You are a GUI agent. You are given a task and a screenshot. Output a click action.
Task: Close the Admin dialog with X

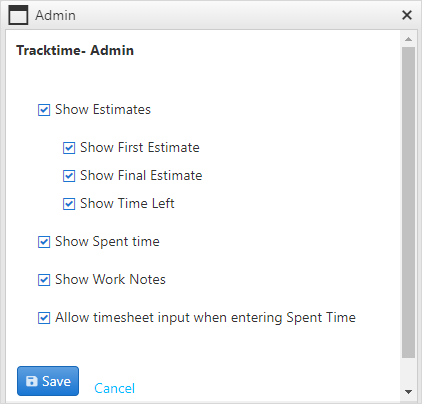coord(407,15)
